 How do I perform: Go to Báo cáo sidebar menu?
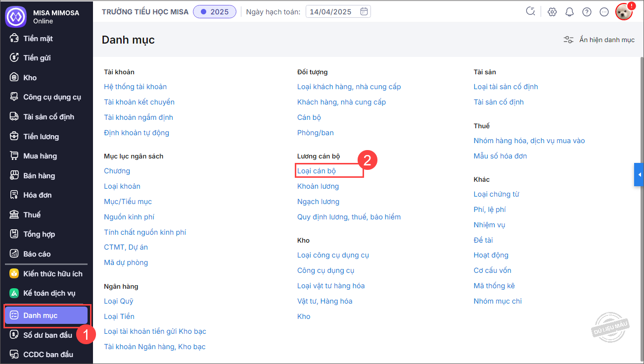(37, 254)
